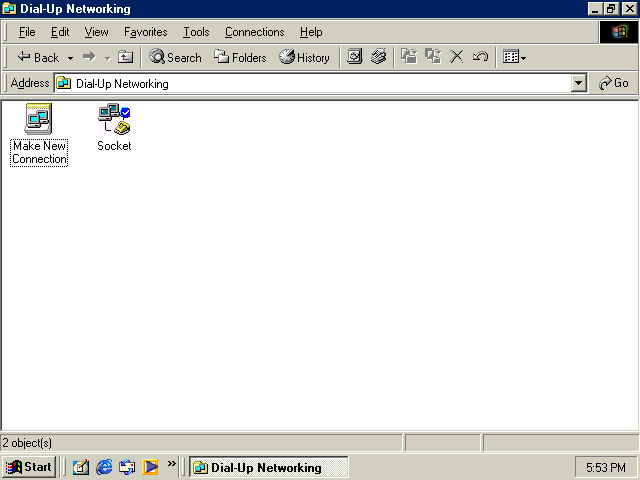Open the Back history dropdown arrow

[70, 58]
